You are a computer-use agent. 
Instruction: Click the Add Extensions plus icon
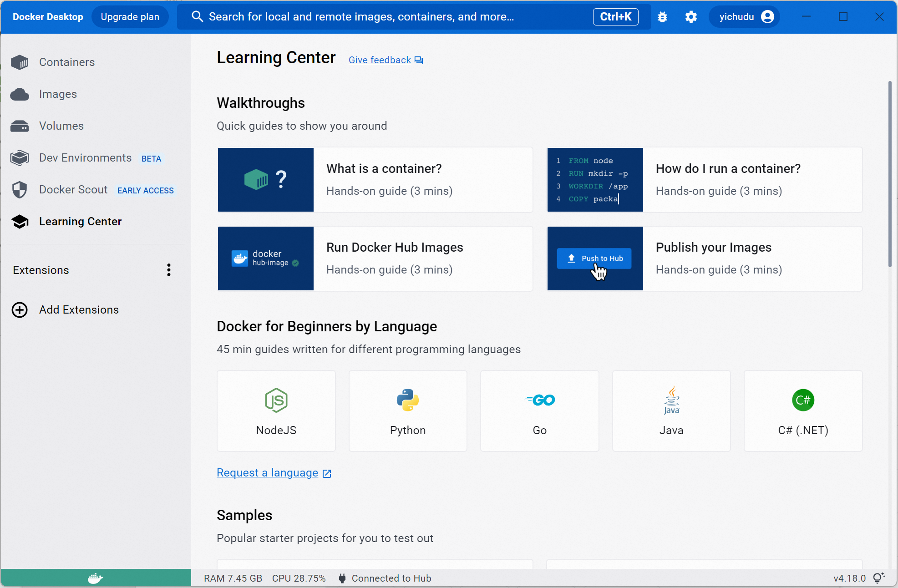click(x=20, y=310)
